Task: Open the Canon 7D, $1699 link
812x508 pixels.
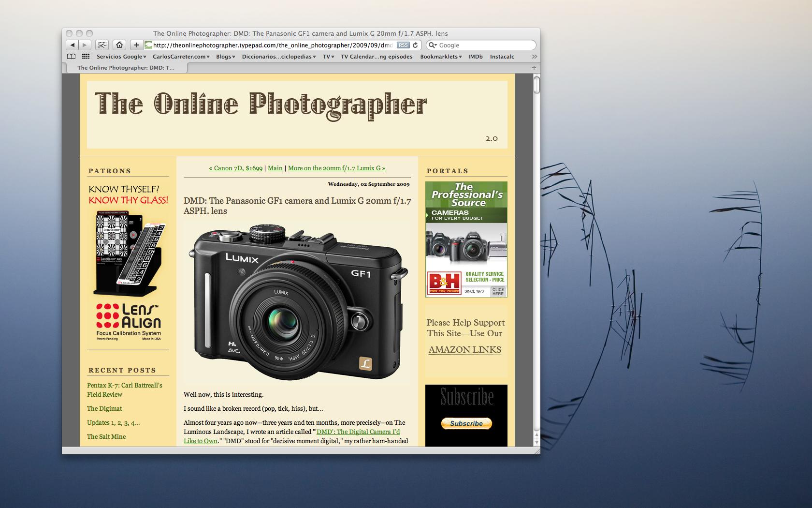Action: pyautogui.click(x=236, y=168)
